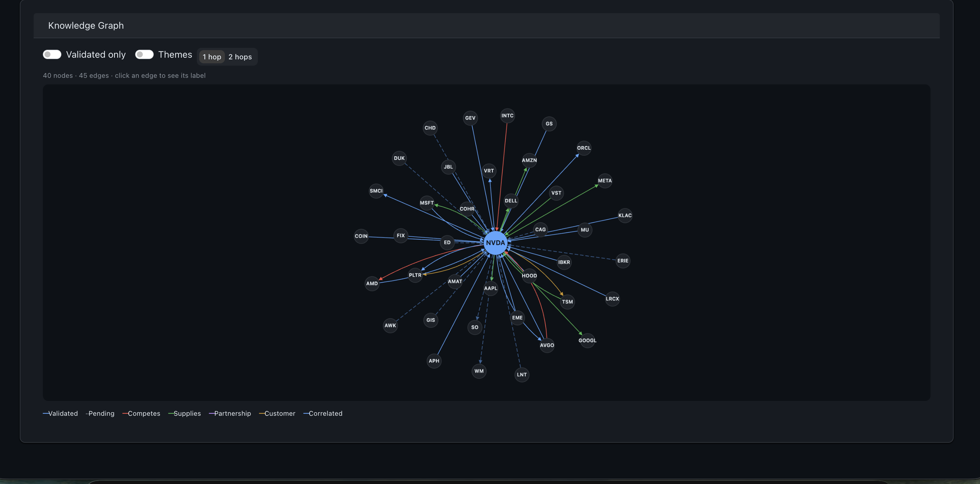Click the central NVDA node
The height and width of the screenshot is (484, 980).
(495, 243)
